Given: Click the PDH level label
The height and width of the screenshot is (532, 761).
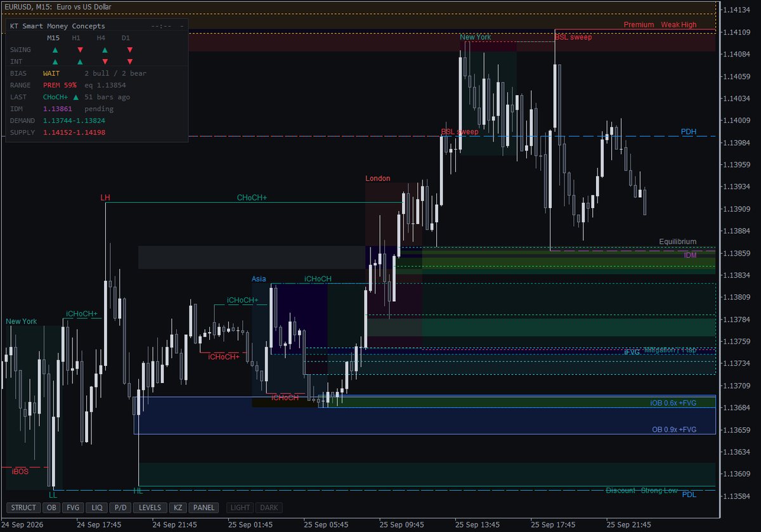Looking at the screenshot, I should pos(689,132).
